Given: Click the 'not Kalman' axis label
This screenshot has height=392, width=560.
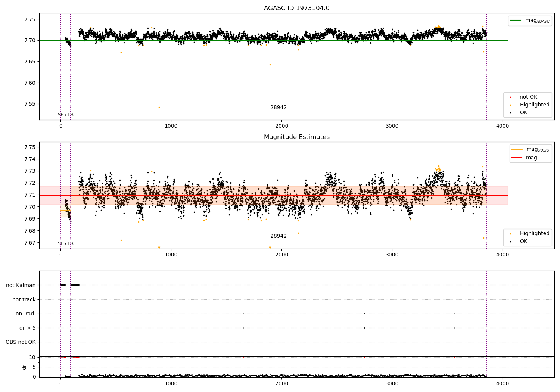Looking at the screenshot, I should pyautogui.click(x=21, y=285).
